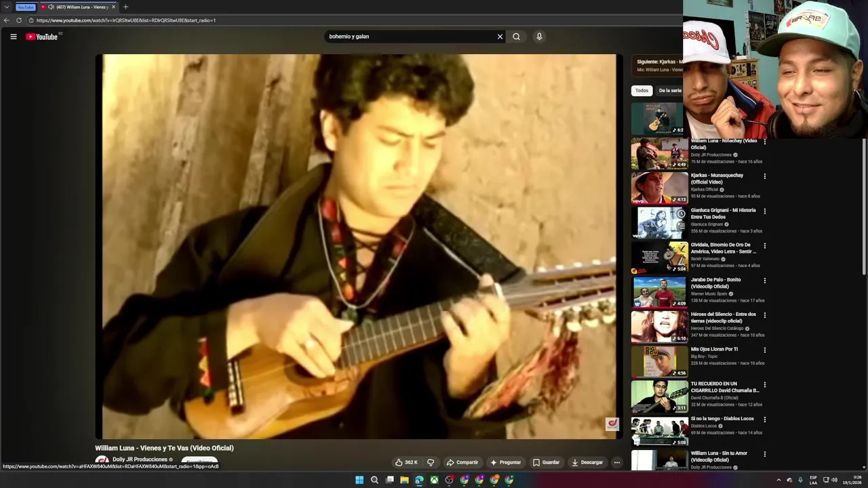This screenshot has width=868, height=488.
Task: Open 'Héroes del Silencio - Entre dos tierras' title
Action: click(x=723, y=318)
